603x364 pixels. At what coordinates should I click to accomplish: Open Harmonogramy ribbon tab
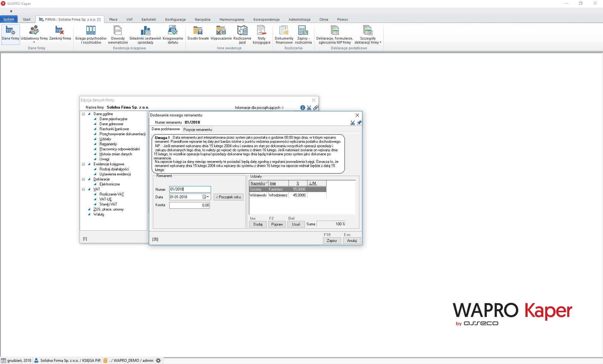click(232, 19)
